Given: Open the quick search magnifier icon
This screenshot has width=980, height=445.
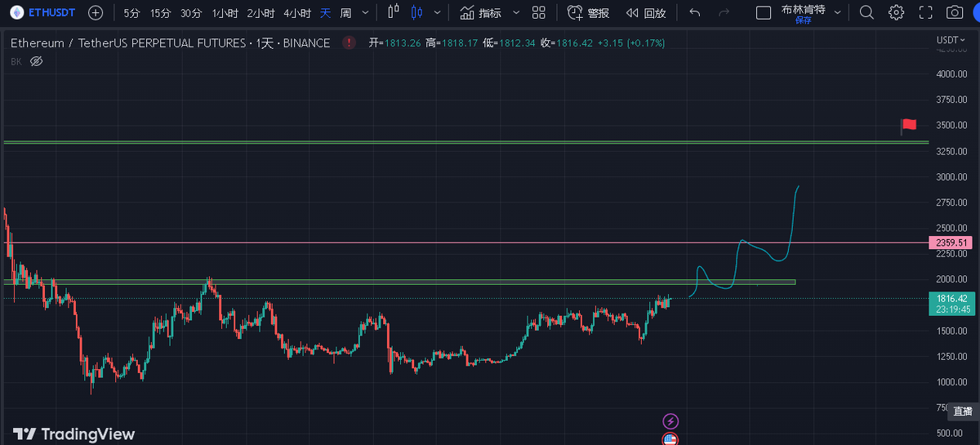Looking at the screenshot, I should point(866,13).
